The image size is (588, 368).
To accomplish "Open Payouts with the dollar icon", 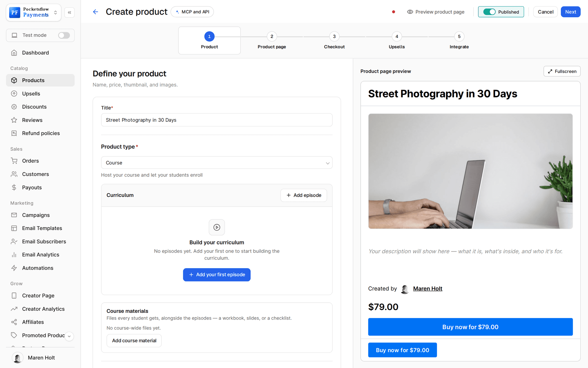I will click(40, 187).
